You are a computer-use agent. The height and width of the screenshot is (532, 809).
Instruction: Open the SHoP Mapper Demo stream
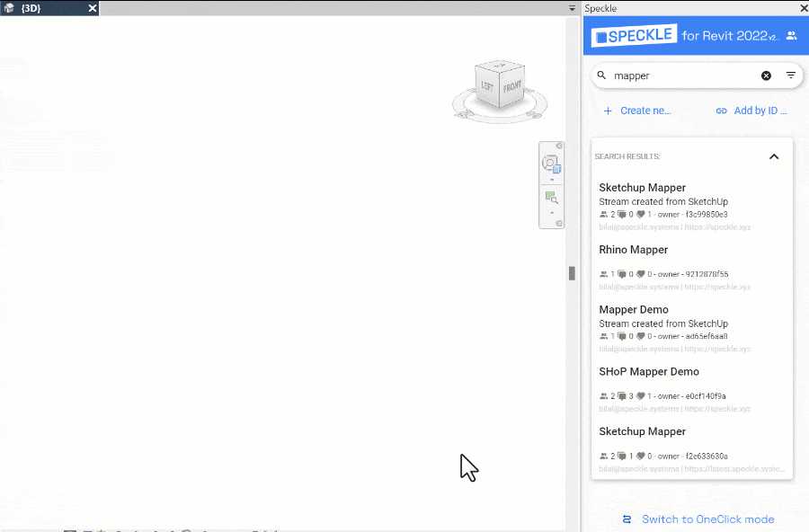pos(692,389)
